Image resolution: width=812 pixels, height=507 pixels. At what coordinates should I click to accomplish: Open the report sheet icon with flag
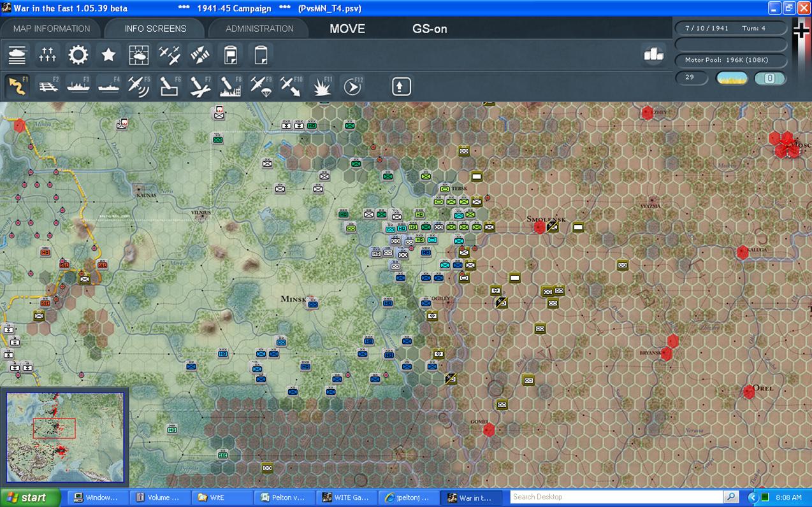click(x=231, y=55)
